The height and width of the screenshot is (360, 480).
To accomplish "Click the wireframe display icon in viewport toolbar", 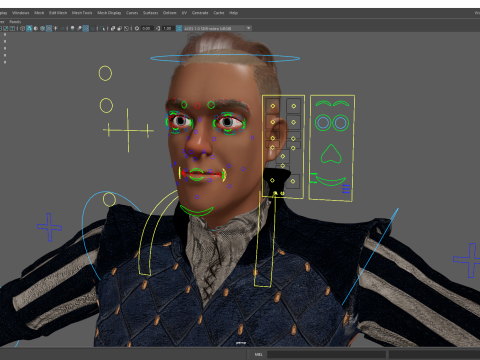I will 23,29.
